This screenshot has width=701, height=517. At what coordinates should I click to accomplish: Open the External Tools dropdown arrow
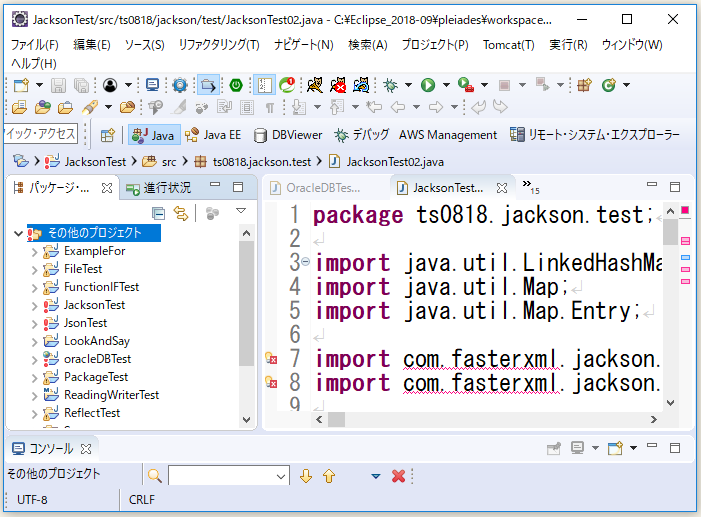484,85
